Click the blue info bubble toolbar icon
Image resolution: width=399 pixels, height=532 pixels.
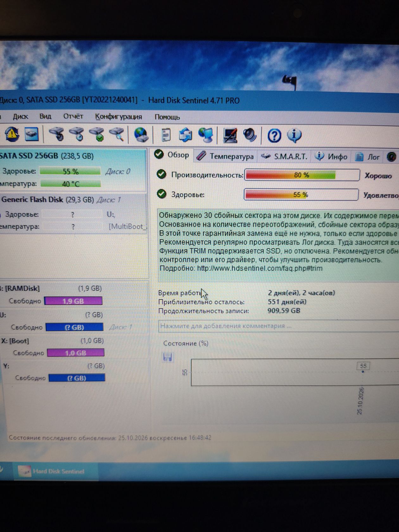(294, 136)
